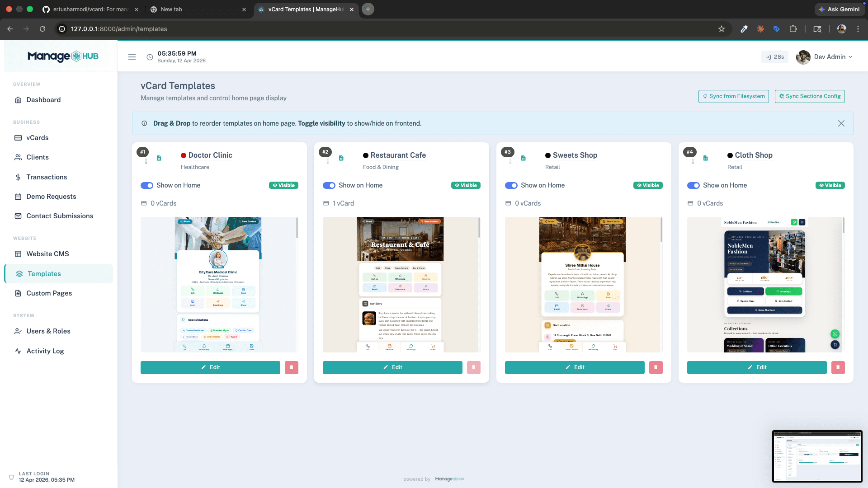Screen dimensions: 868x488
Task: Open Dashboard in the sidebar
Action: 59,100
